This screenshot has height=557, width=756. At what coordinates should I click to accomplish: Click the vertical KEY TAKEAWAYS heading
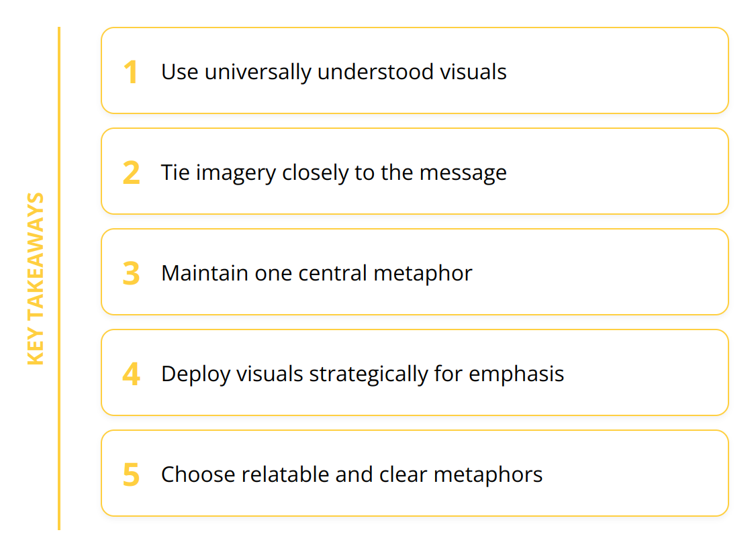(x=36, y=278)
